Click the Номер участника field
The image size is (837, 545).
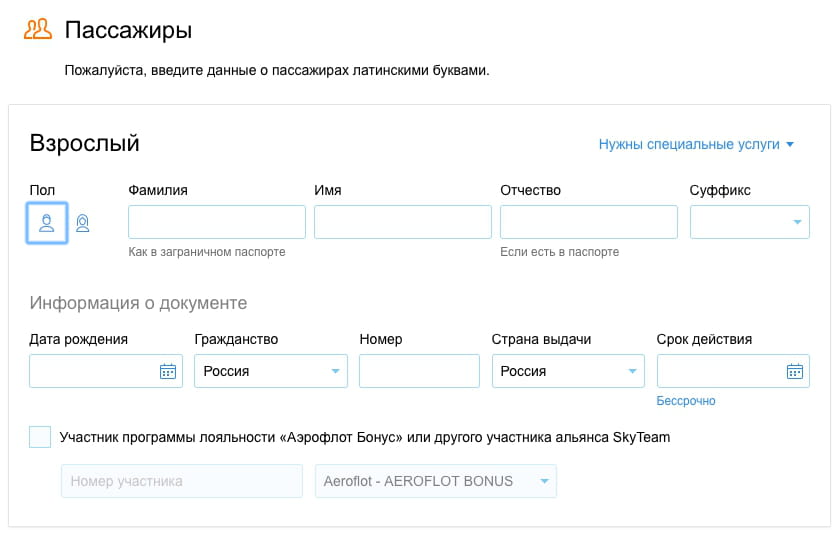pos(182,481)
